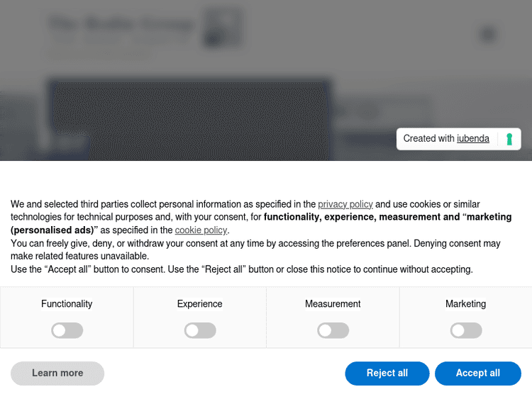The width and height of the screenshot is (532, 399).
Task: Select the Functionality category label
Action: [x=67, y=304]
